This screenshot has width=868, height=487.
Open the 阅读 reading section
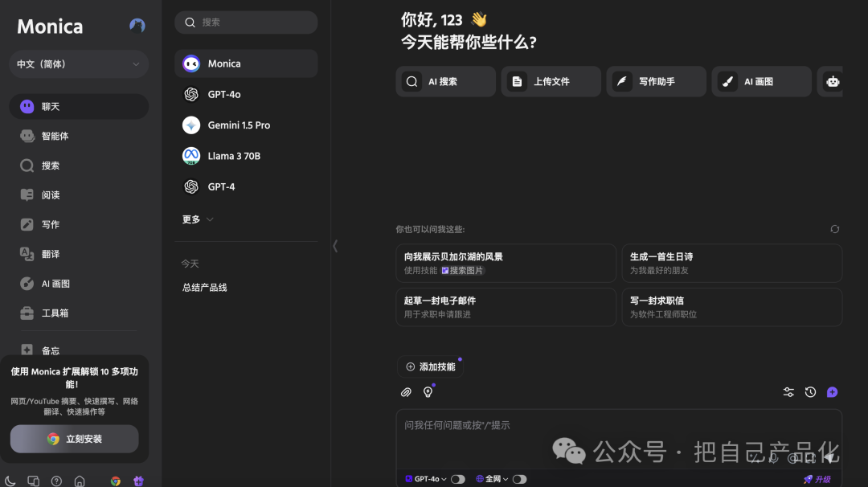pos(79,194)
